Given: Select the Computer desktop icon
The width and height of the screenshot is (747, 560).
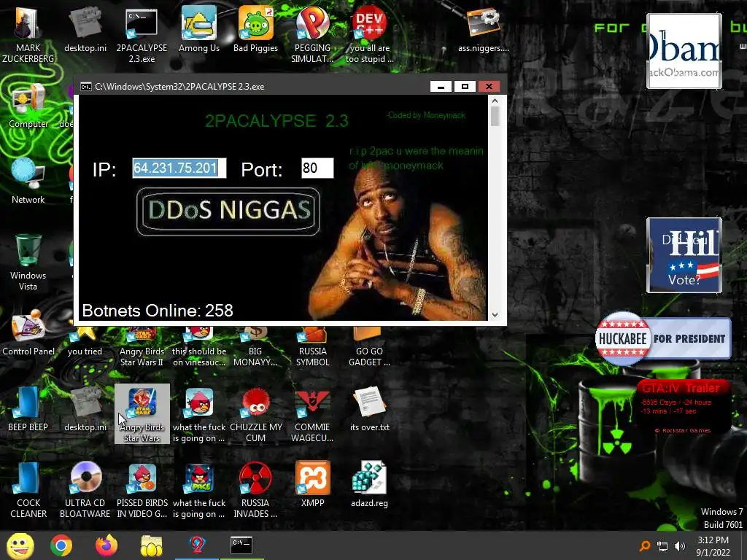Looking at the screenshot, I should [28, 106].
